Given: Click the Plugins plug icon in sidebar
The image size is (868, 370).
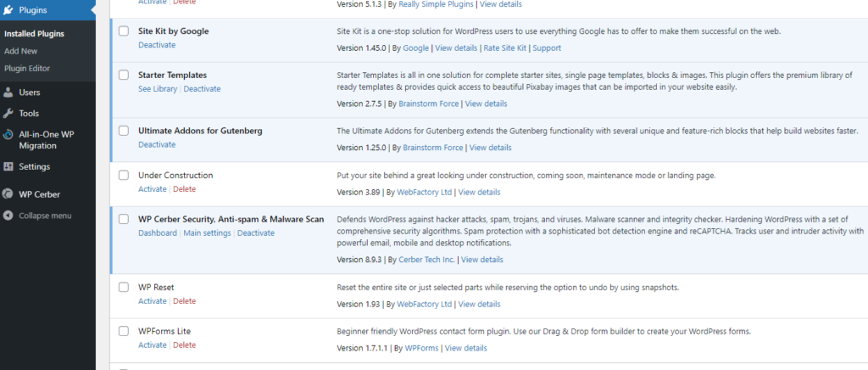Looking at the screenshot, I should pos(8,10).
